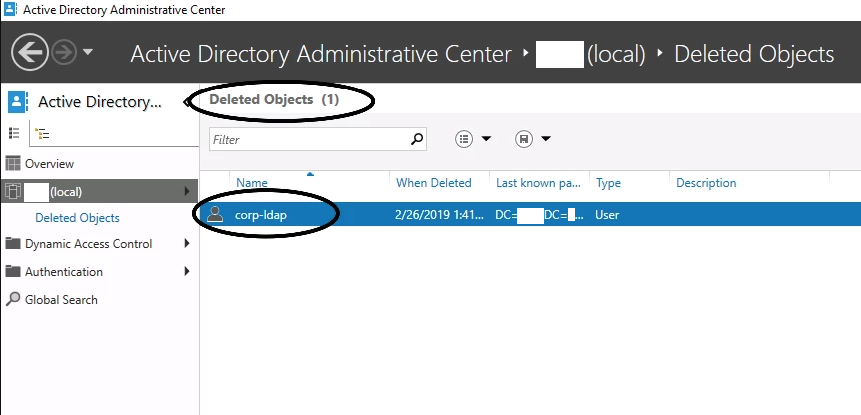The image size is (861, 415).
Task: Click the 2/26/2019 deleted date cell
Action: click(x=439, y=215)
